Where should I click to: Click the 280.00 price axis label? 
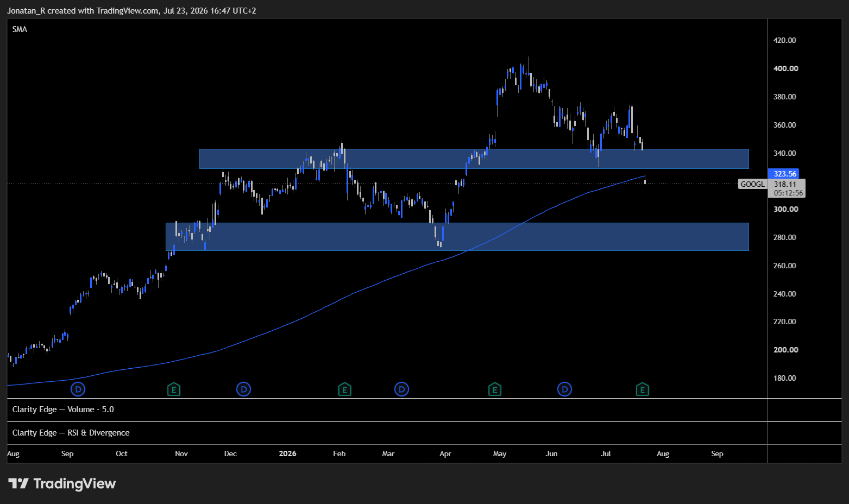(784, 237)
